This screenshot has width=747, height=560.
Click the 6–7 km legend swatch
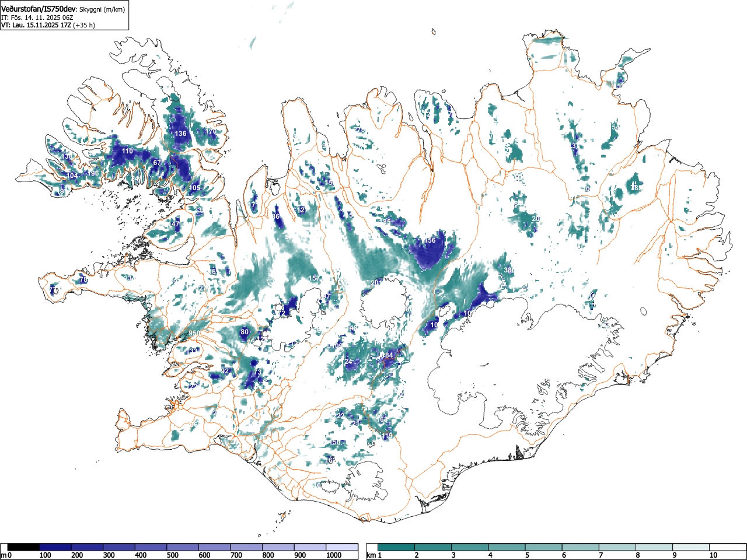click(580, 547)
